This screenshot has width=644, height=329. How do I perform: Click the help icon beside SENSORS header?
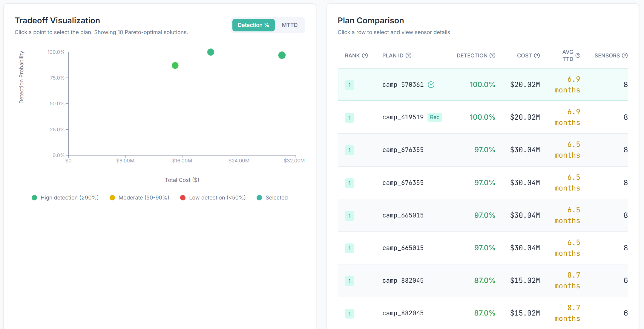625,55
